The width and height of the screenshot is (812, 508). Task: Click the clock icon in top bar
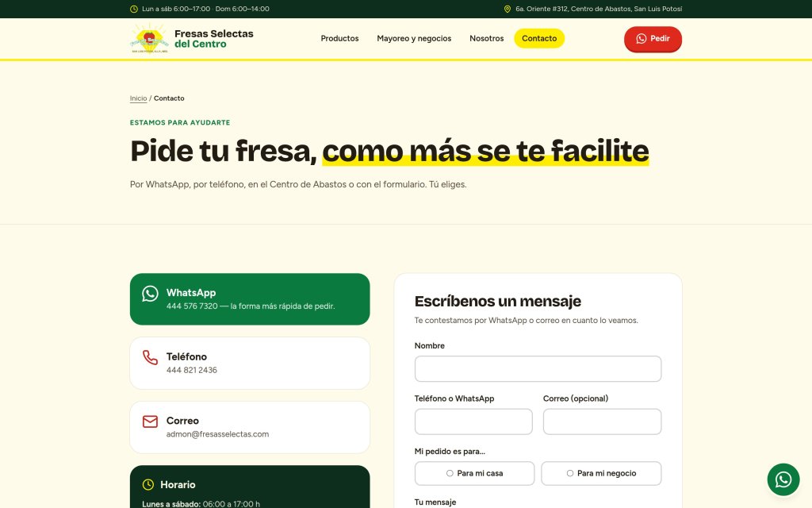133,9
